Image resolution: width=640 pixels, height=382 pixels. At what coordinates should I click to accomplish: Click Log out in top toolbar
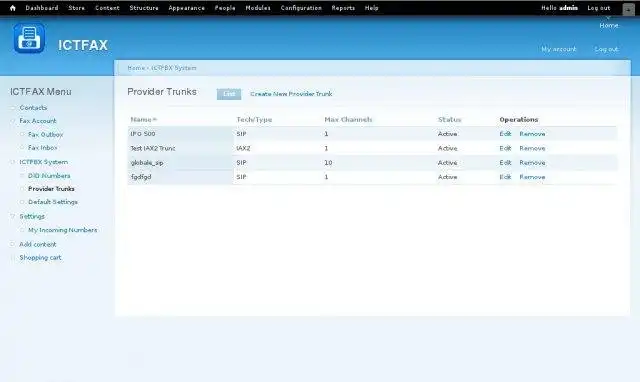click(599, 8)
